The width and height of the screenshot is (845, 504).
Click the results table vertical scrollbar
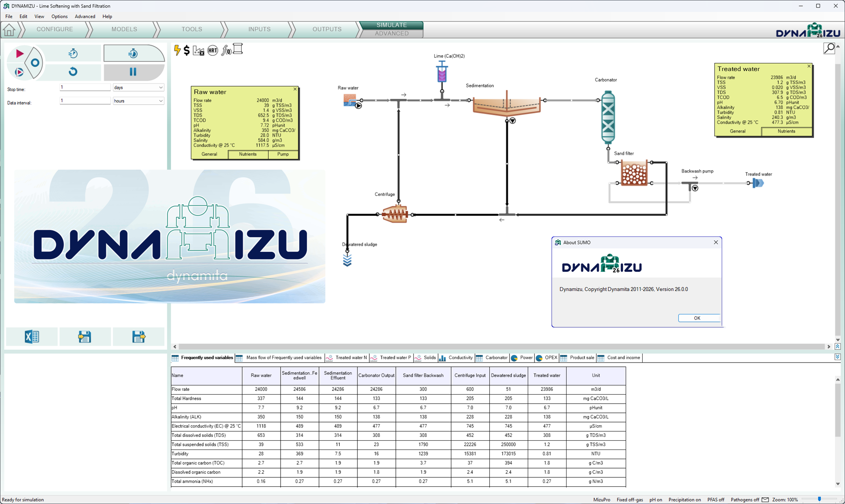[838, 431]
